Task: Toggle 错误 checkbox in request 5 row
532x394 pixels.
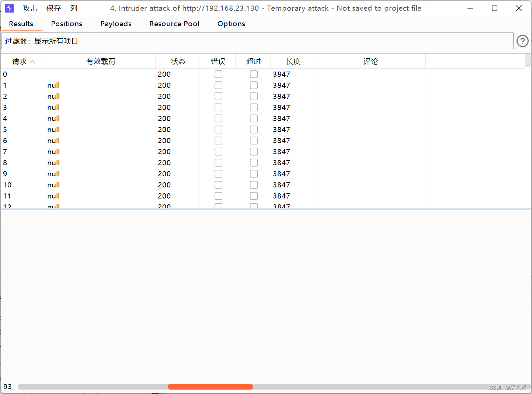Action: click(x=218, y=129)
